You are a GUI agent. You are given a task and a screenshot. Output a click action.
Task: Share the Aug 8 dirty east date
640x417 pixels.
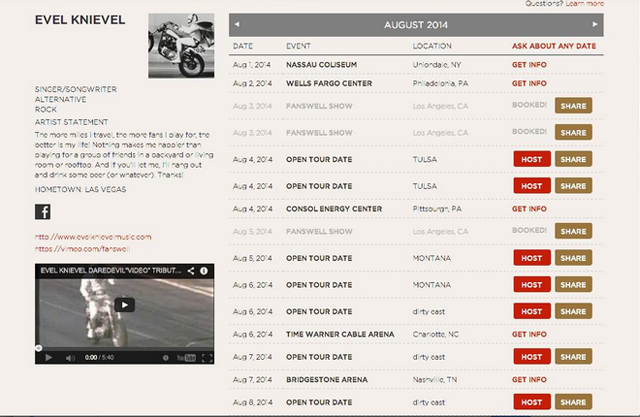pos(573,402)
